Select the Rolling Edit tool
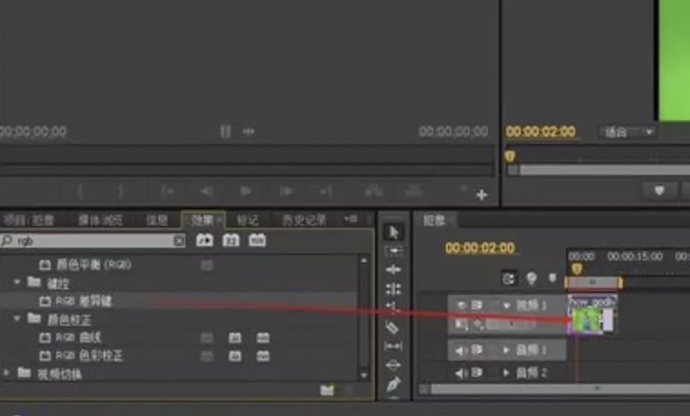Image resolution: width=690 pixels, height=416 pixels. click(x=393, y=289)
